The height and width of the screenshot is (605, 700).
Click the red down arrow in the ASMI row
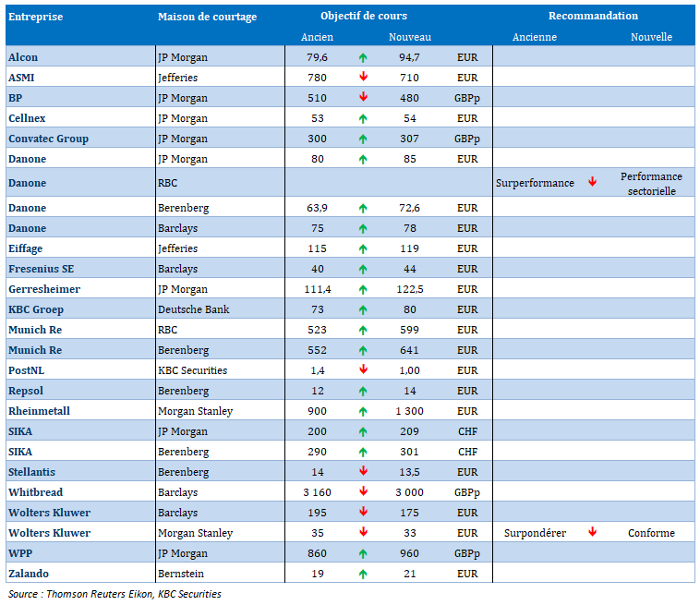363,78
